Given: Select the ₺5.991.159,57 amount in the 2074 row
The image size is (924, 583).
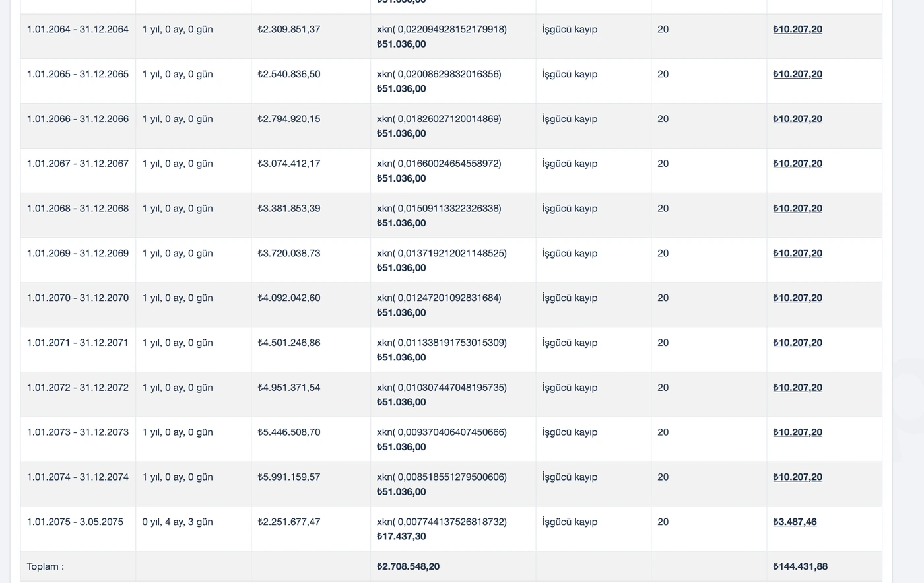Looking at the screenshot, I should [x=289, y=477].
